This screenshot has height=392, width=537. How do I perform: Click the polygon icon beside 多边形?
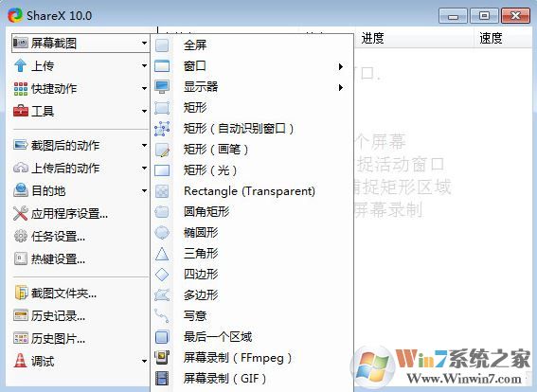(162, 295)
